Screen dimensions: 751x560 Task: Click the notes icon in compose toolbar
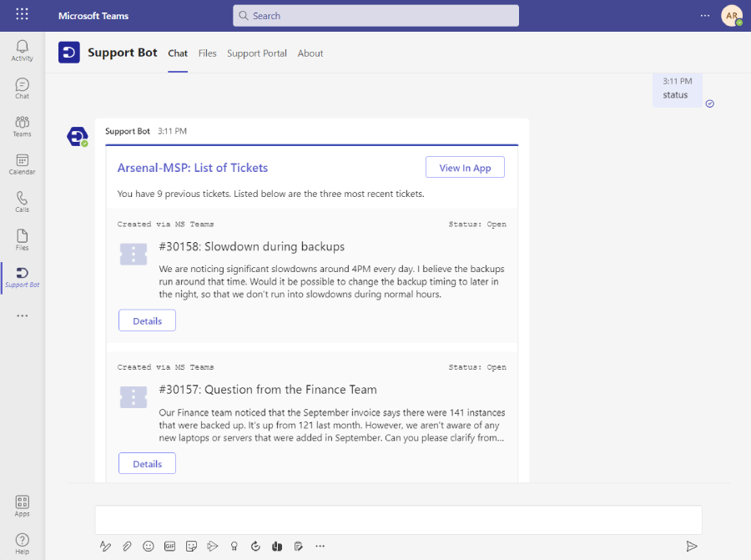(x=299, y=546)
